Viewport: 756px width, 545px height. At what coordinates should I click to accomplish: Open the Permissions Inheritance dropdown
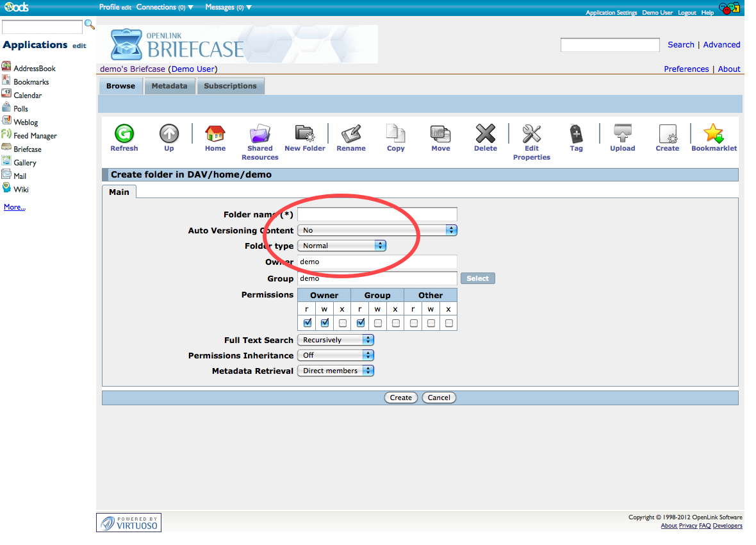(x=336, y=355)
